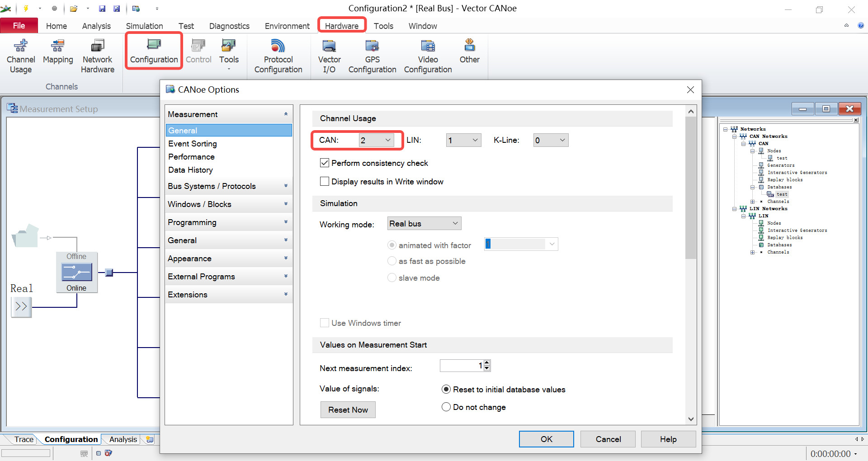Click the Save As floppy icon
The width and height of the screenshot is (868, 461).
pos(117,8)
